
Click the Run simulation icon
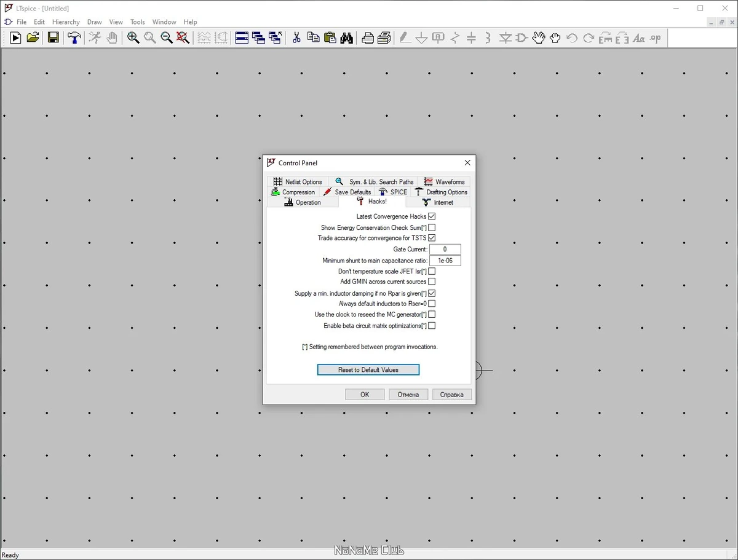[x=15, y=37]
